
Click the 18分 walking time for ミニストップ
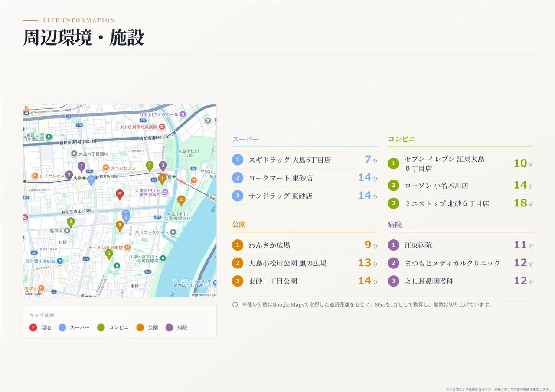coord(523,203)
